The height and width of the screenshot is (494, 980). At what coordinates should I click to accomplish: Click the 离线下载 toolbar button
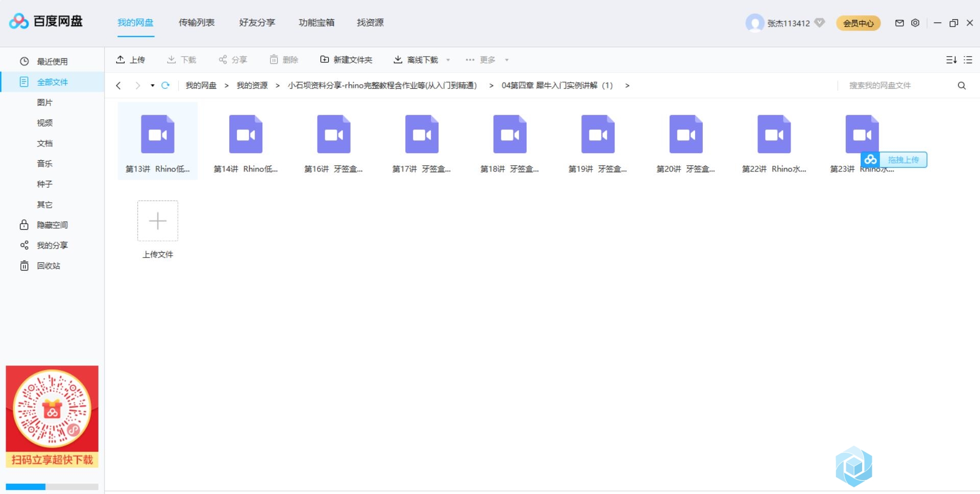(x=416, y=60)
